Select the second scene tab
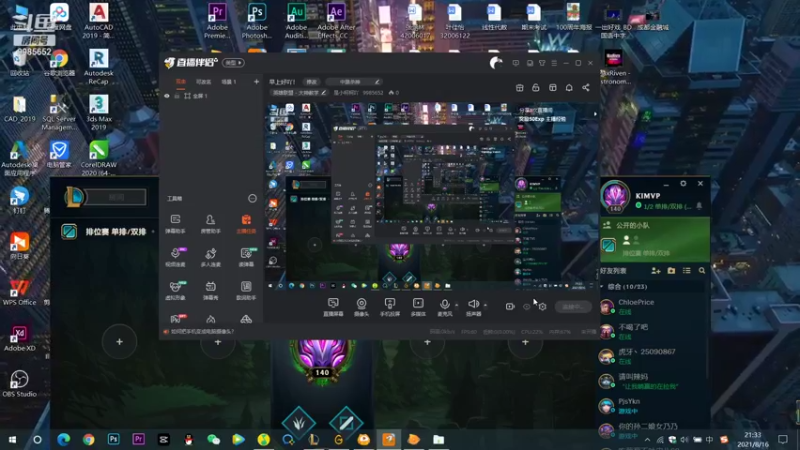Screen dimensions: 800x450 (x=204, y=82)
